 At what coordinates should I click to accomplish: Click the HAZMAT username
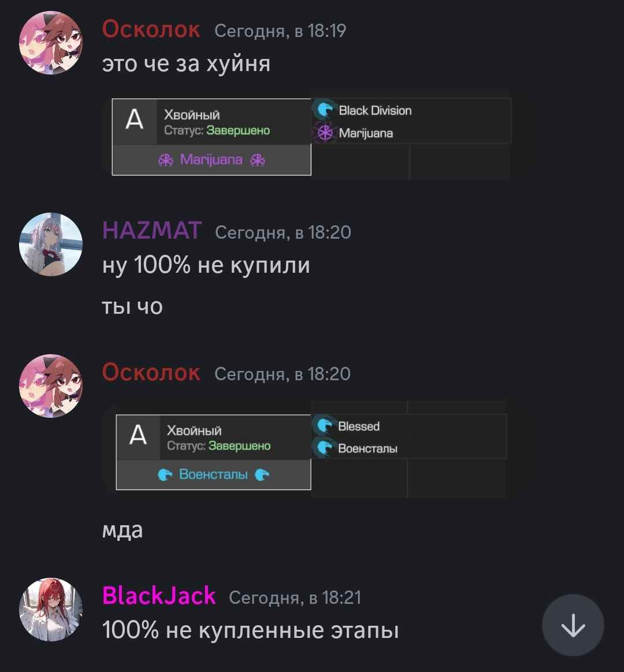point(152,231)
